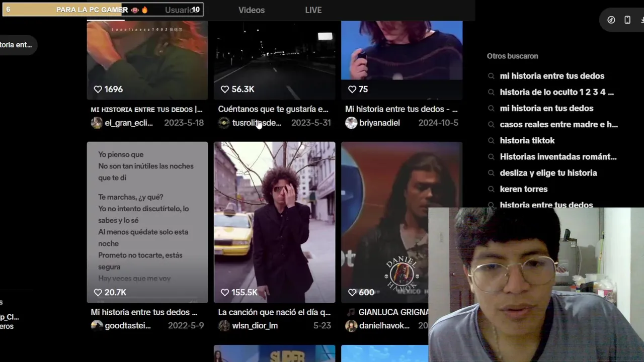
Task: Search suggestion 'historia tiktok'
Action: (527, 140)
